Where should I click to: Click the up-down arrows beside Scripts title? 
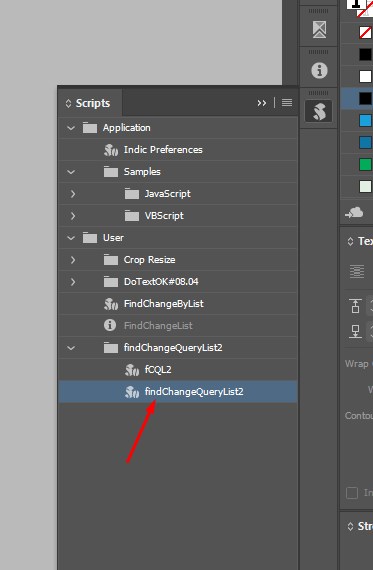68,104
